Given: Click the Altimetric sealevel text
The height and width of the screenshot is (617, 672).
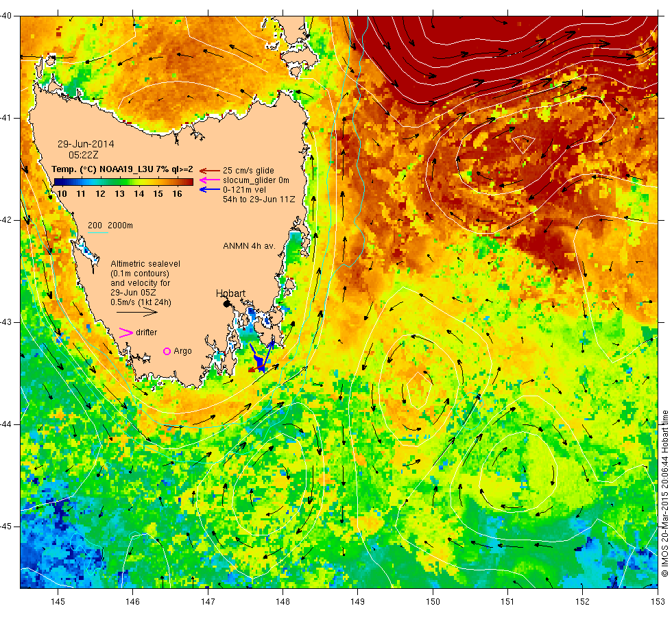Looking at the screenshot, I should coord(145,263).
